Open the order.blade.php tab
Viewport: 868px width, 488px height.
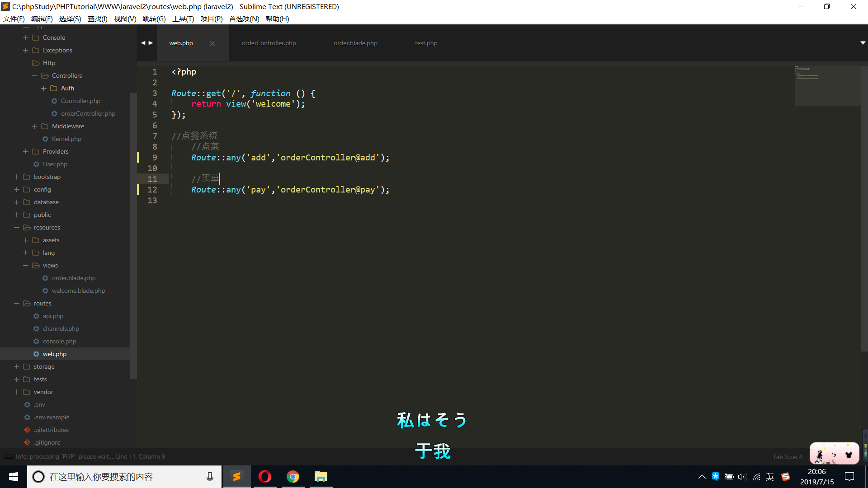(x=355, y=42)
